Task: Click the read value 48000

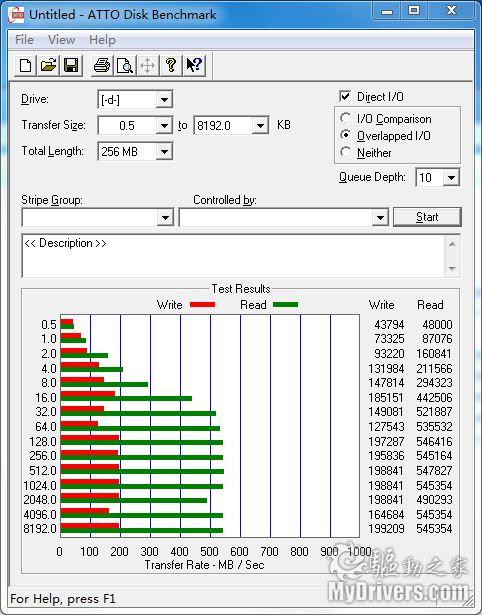Action: (x=437, y=325)
